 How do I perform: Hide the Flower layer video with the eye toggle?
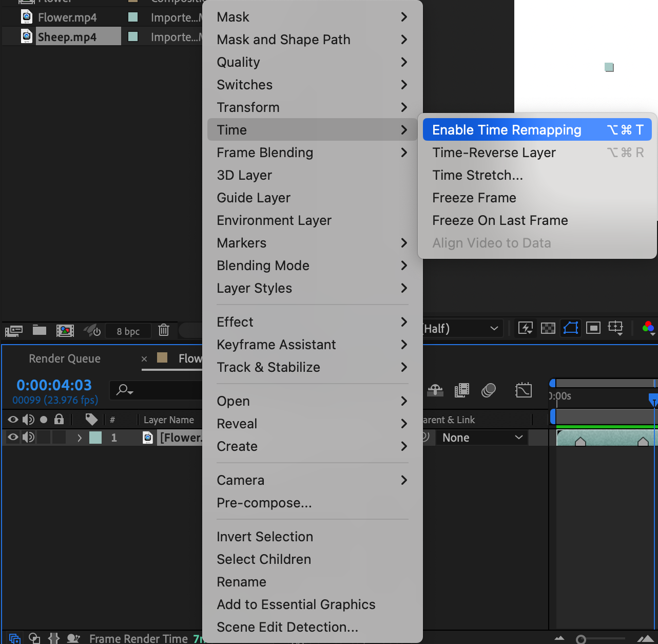[x=13, y=438]
